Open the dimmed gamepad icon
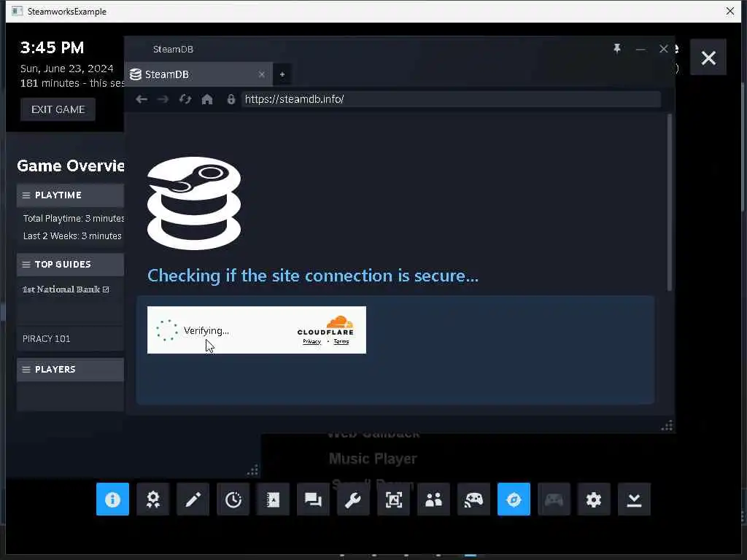The image size is (747, 560). [x=554, y=499]
